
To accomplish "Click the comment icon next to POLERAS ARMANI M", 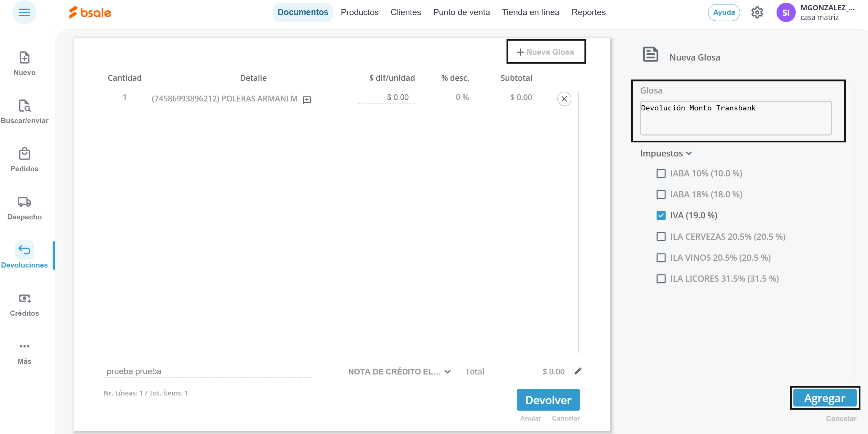I will coord(307,100).
